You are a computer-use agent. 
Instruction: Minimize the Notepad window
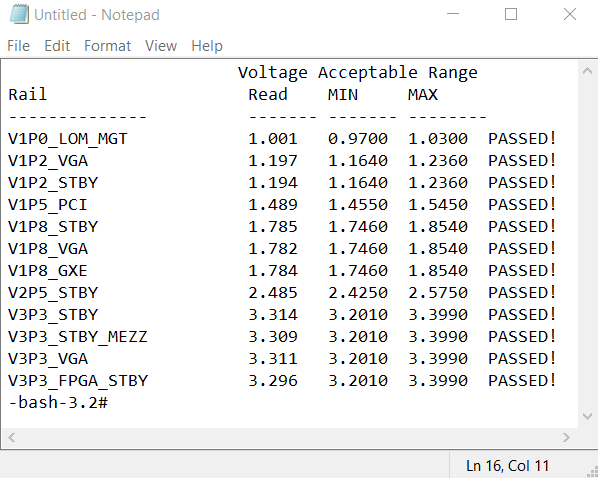tap(453, 14)
